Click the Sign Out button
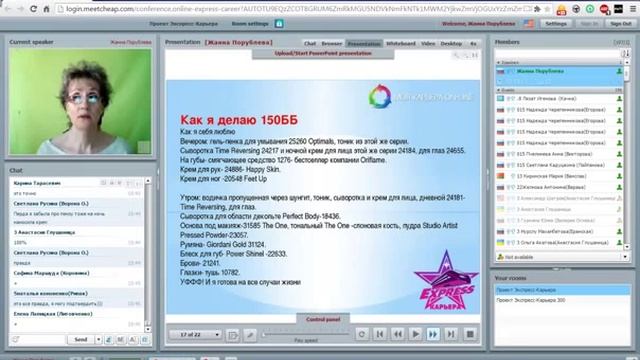 tap(620, 24)
